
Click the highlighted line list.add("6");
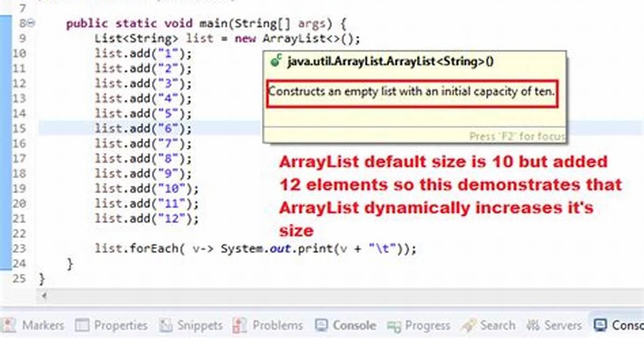pos(143,129)
